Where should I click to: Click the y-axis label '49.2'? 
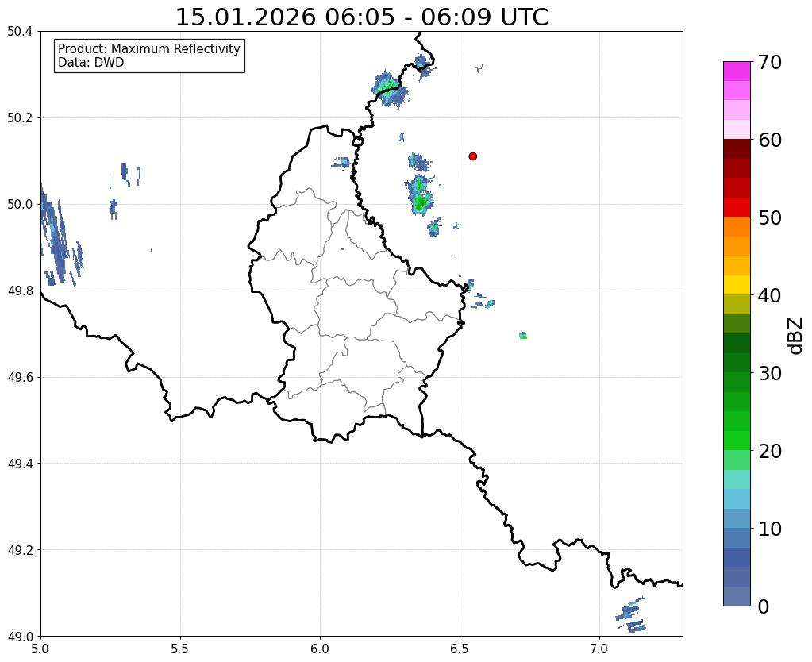(x=20, y=550)
